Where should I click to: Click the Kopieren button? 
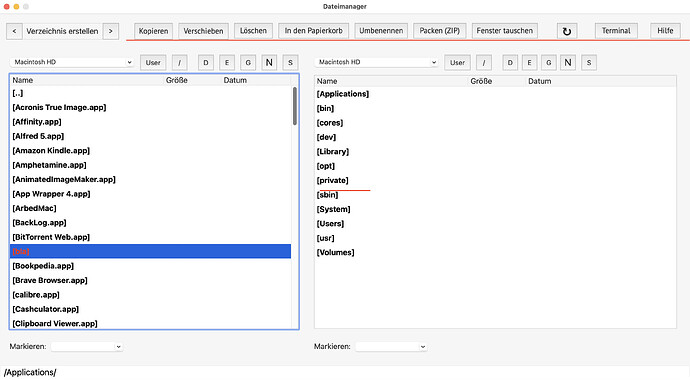click(153, 31)
